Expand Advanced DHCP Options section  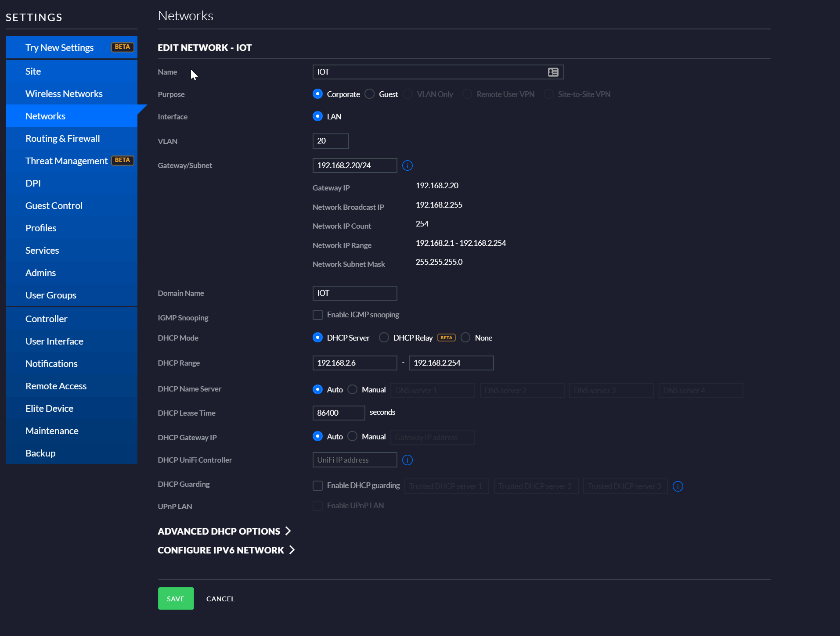click(224, 531)
